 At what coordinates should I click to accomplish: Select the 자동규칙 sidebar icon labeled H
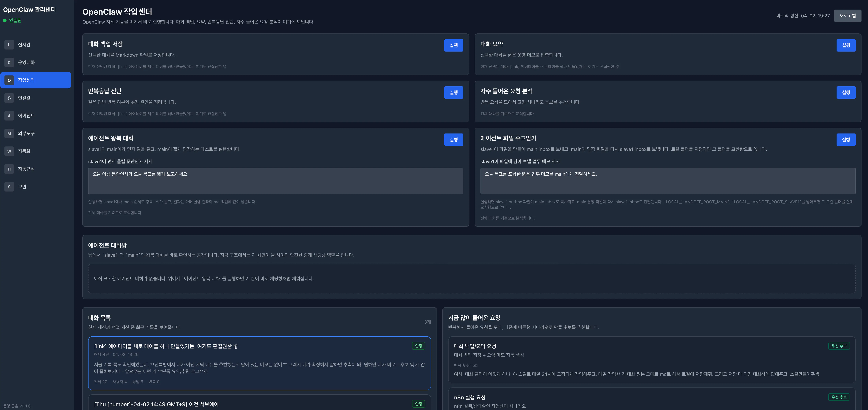pos(9,169)
